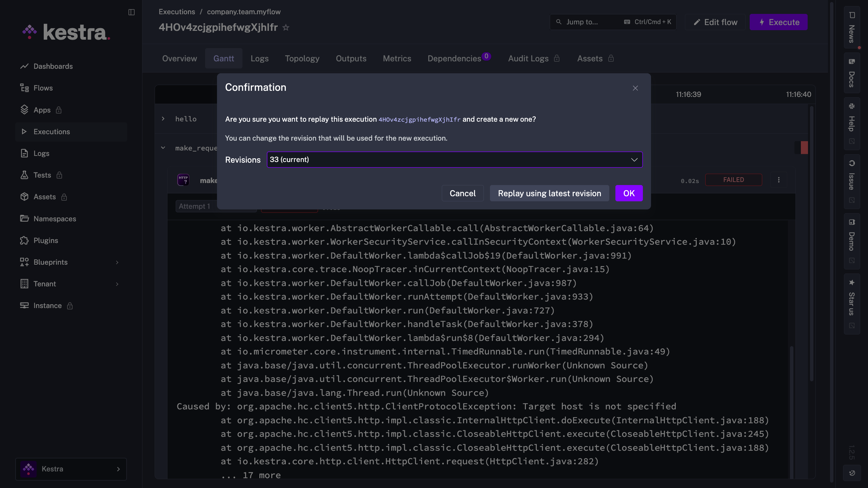Expand the hello task row
The image size is (868, 488).
[163, 119]
